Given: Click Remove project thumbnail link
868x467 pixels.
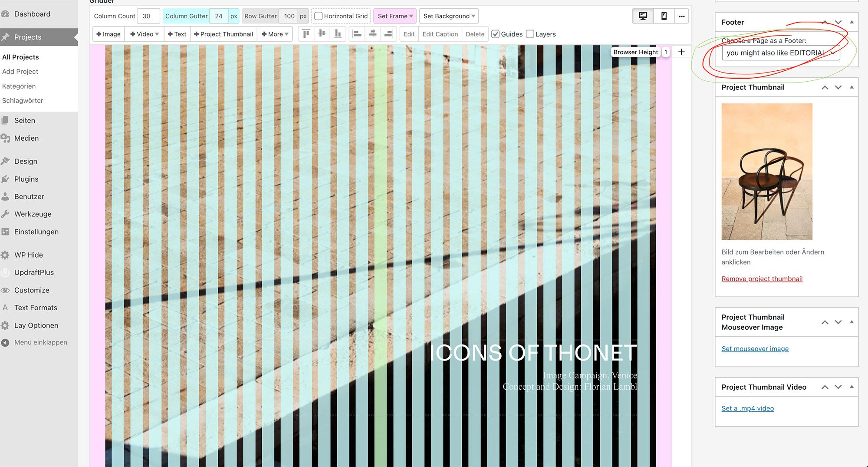Looking at the screenshot, I should coord(762,279).
